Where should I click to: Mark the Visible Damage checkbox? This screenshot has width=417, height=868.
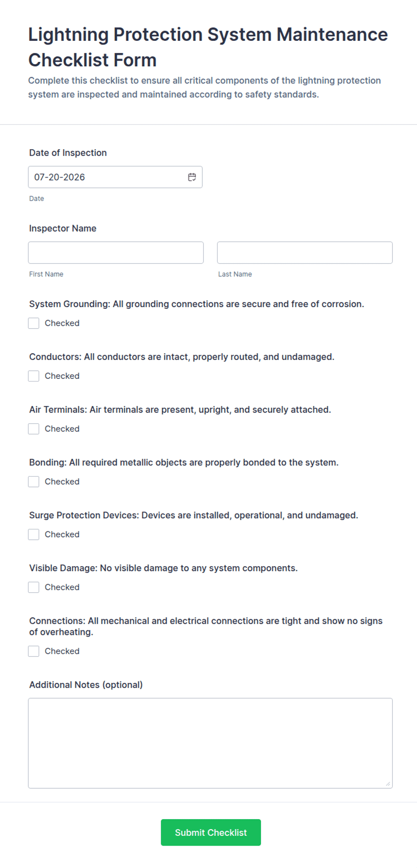tap(34, 587)
